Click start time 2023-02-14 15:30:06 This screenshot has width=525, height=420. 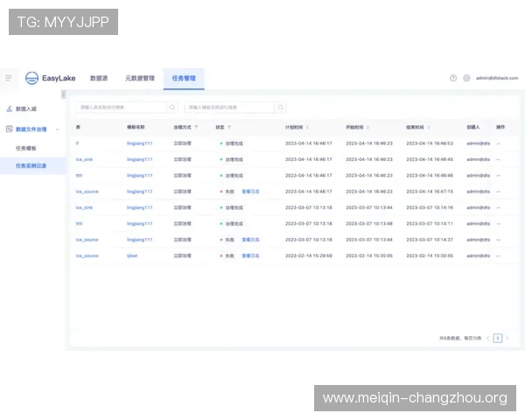tap(369, 255)
